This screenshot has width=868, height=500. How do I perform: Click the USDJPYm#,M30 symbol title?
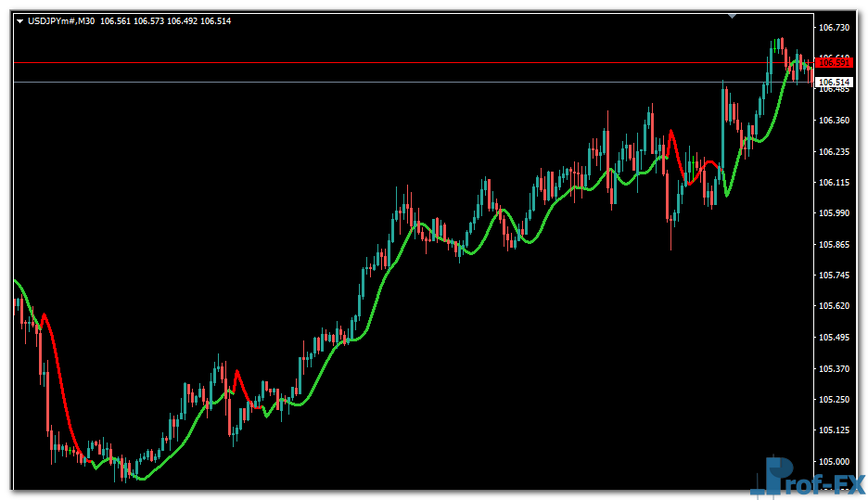point(61,21)
